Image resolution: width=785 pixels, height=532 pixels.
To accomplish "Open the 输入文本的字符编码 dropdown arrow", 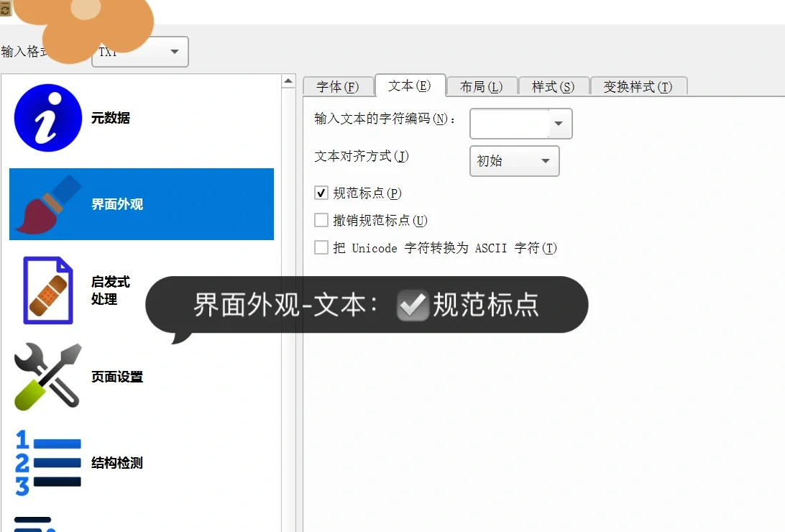I will (x=559, y=124).
